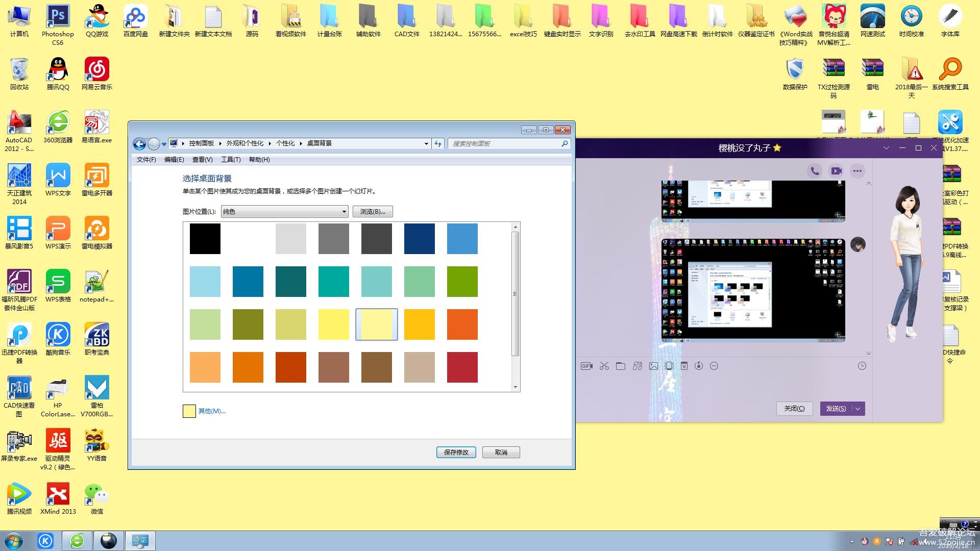Open the 回收站 recycle bin icon
This screenshot has height=551, width=980.
tap(19, 73)
